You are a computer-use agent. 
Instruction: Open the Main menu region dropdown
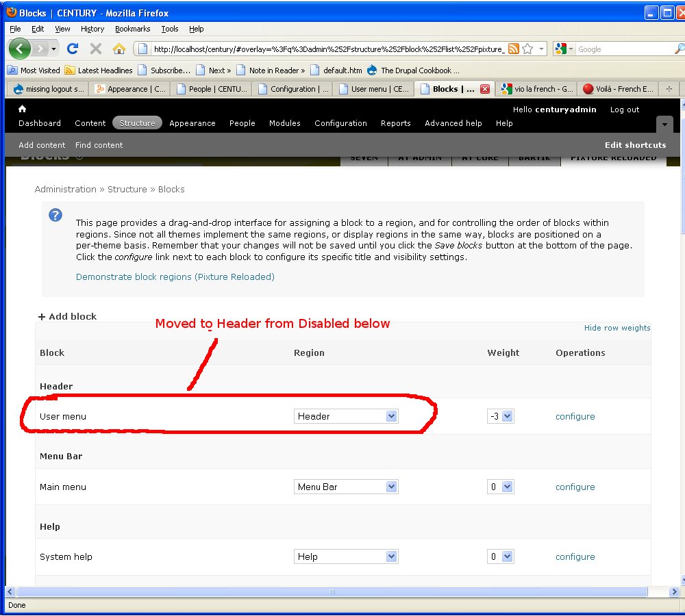pyautogui.click(x=346, y=487)
